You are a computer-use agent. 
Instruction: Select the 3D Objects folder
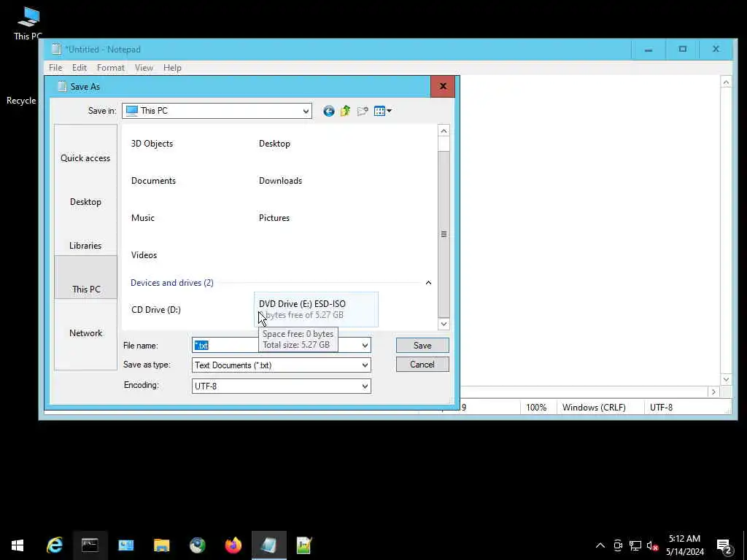[x=152, y=144]
